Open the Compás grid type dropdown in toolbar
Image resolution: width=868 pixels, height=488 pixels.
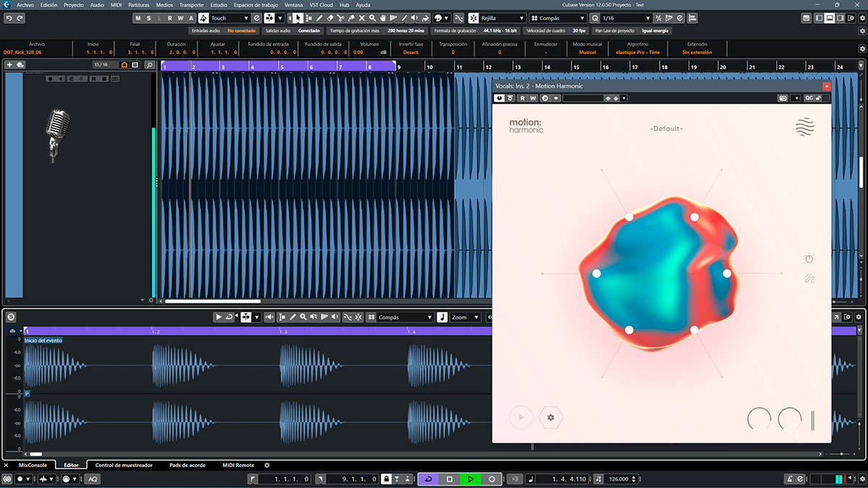pyautogui.click(x=558, y=17)
